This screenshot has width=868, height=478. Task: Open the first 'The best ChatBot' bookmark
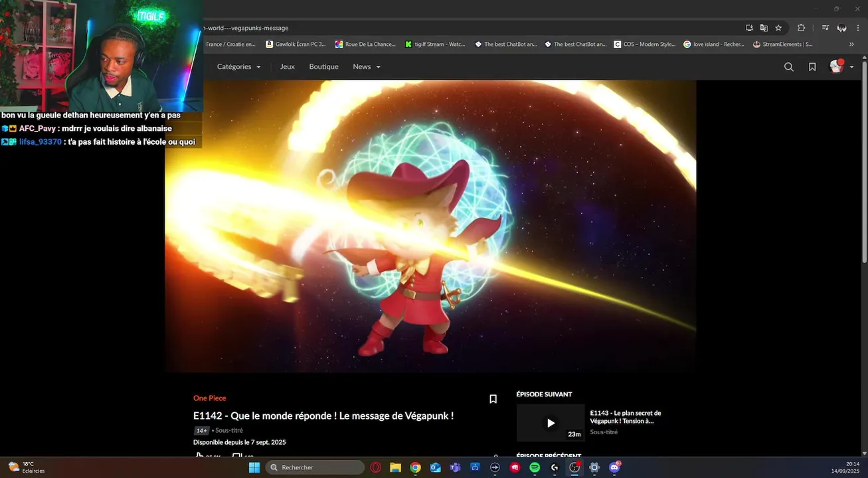pyautogui.click(x=505, y=44)
